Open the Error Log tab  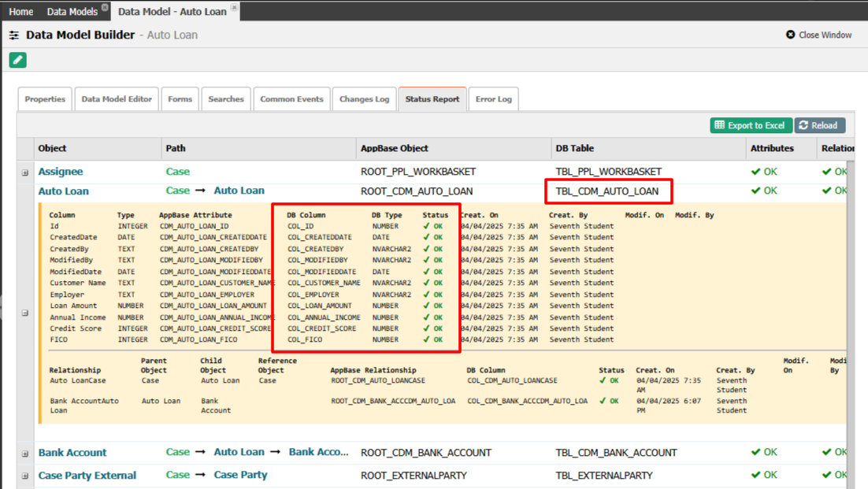[493, 99]
